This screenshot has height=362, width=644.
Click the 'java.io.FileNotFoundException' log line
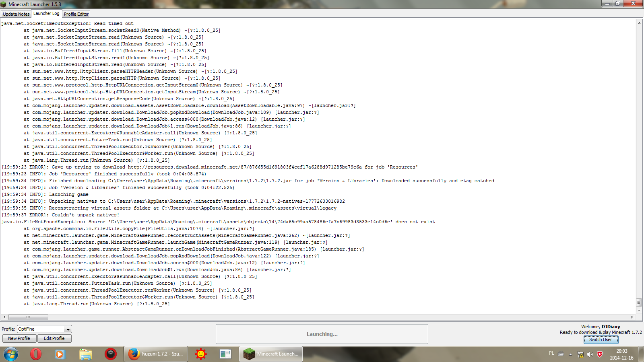coord(218,222)
